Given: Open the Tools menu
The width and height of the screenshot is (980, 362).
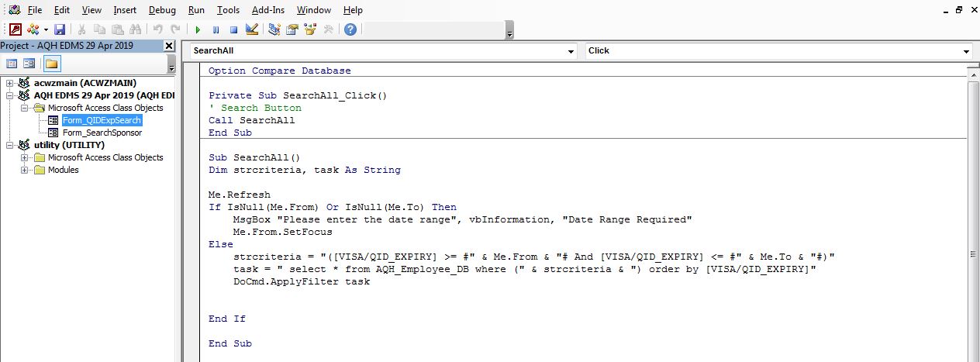Looking at the screenshot, I should coord(228,10).
